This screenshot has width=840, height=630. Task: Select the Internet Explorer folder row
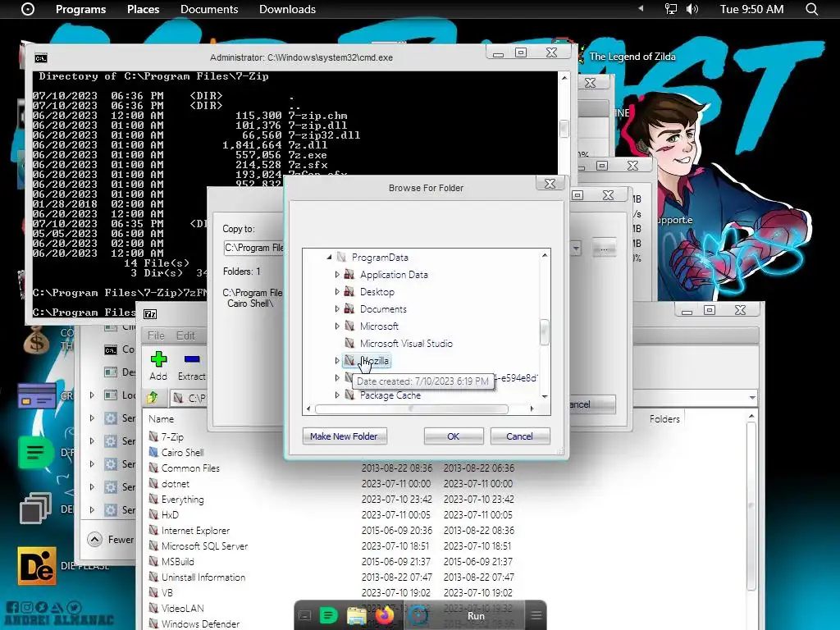(195, 531)
